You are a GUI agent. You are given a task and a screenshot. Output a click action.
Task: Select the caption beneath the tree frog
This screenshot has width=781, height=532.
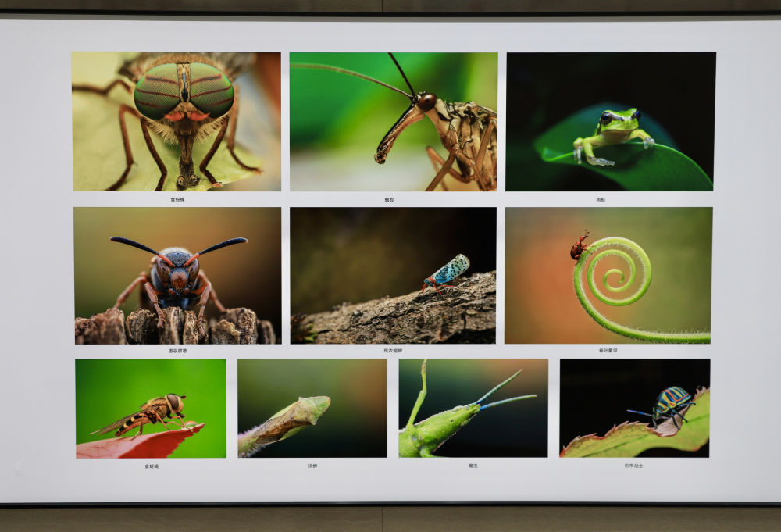tap(601, 200)
